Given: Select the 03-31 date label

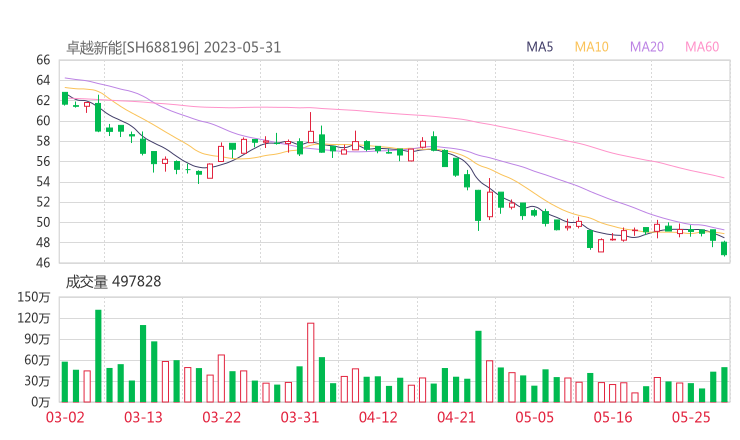Looking at the screenshot, I should point(300,417).
